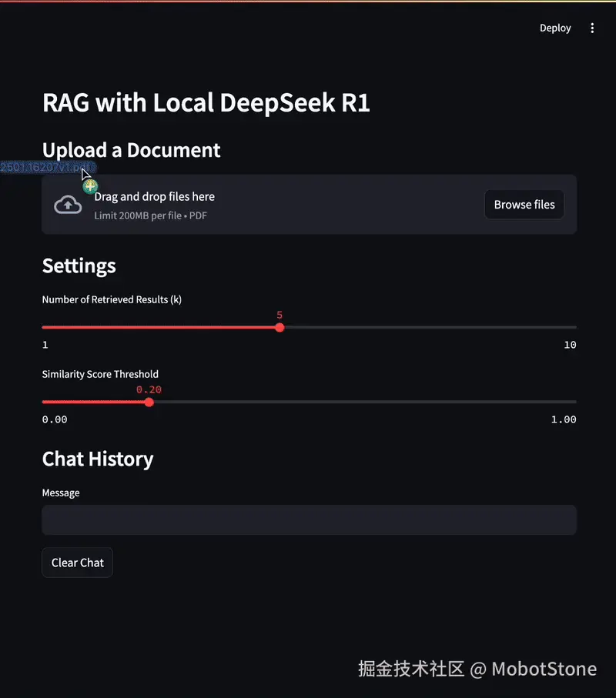Click the maximum label 10 of results slider
The height and width of the screenshot is (698, 616).
tap(570, 345)
